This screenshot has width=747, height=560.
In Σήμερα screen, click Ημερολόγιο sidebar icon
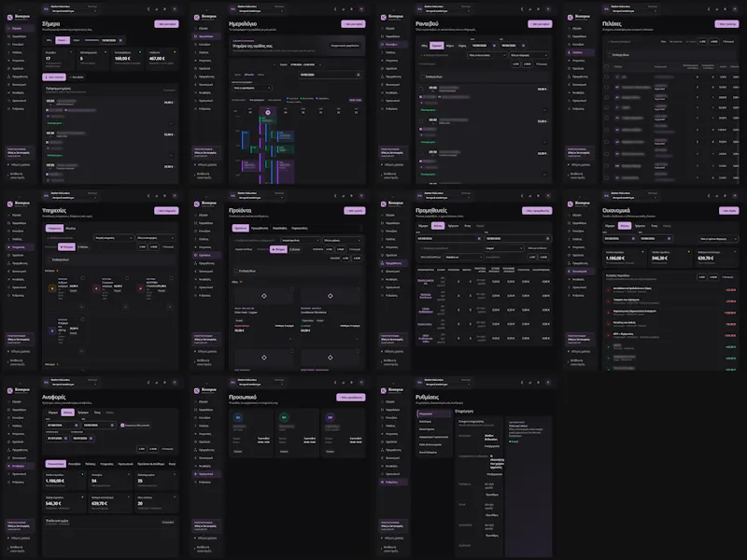click(9, 36)
